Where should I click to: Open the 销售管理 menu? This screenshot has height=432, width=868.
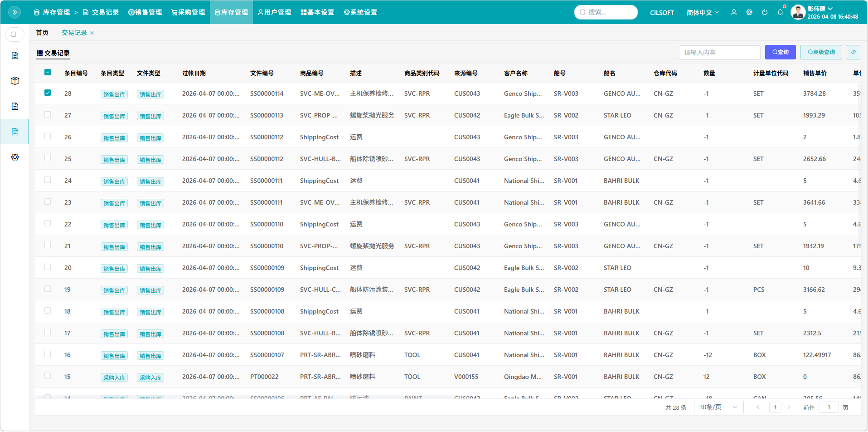(x=145, y=12)
